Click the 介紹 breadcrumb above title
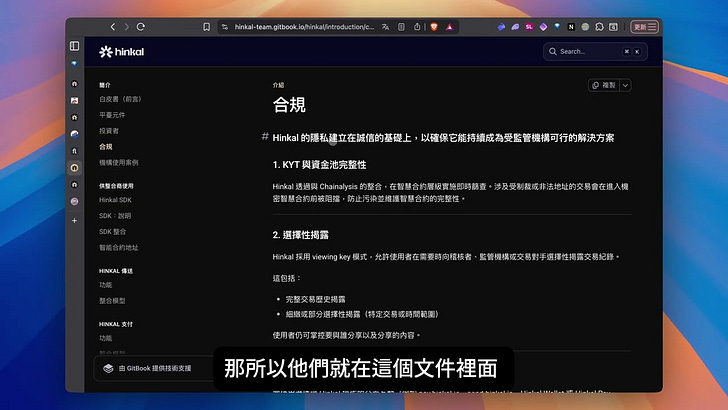Screen dimensions: 728x410 (x=278, y=85)
